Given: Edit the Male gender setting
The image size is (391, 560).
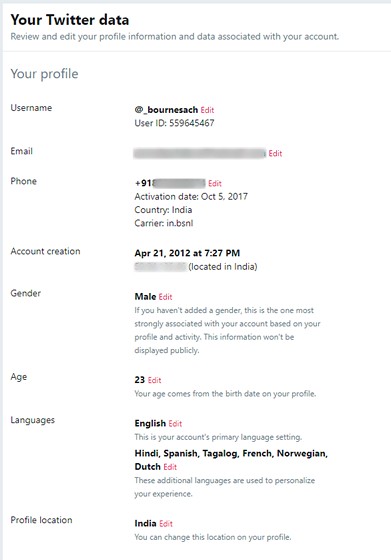Looking at the screenshot, I should click(165, 297).
